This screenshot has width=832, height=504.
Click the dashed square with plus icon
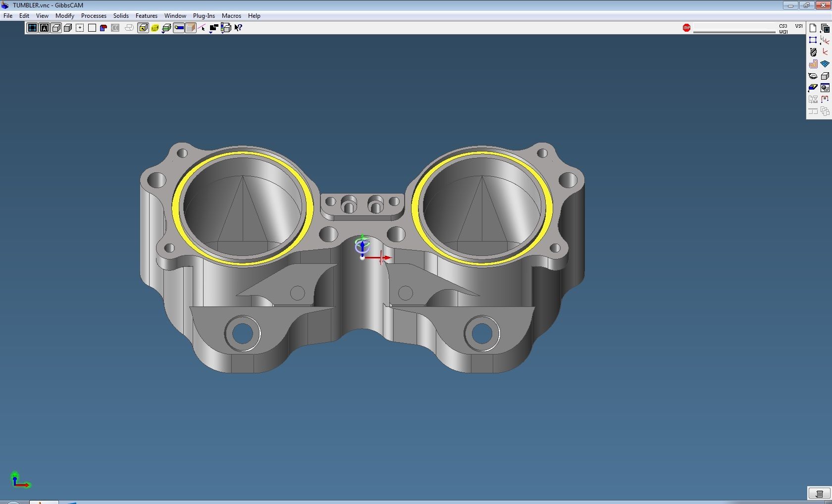click(80, 28)
